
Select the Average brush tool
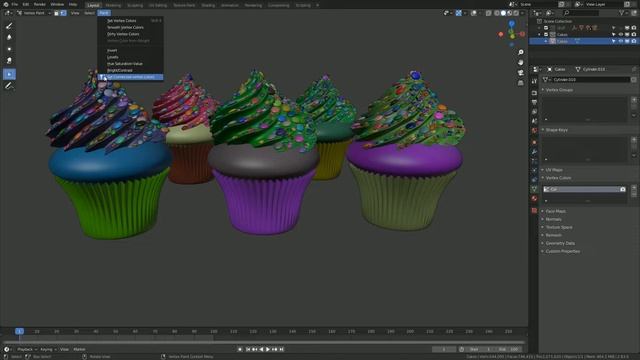click(x=9, y=49)
